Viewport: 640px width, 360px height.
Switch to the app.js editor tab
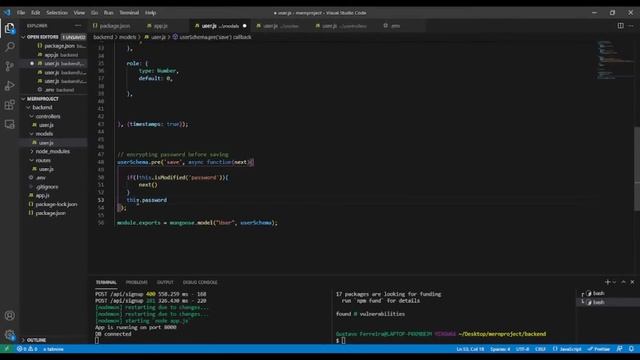160,26
